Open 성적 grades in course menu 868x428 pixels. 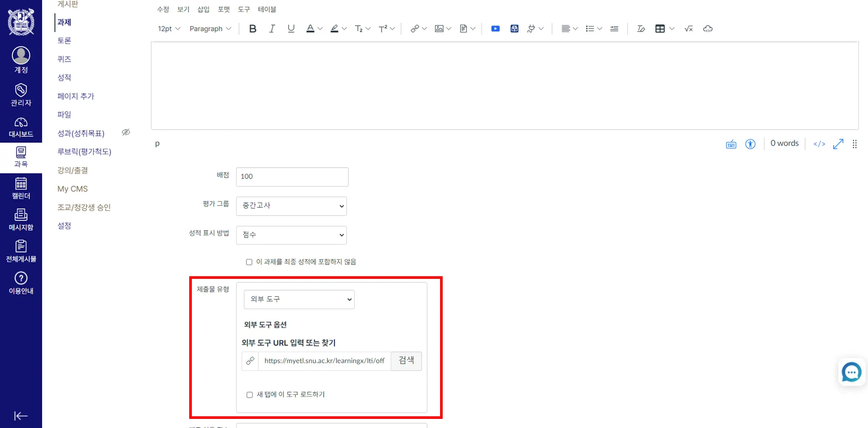click(x=64, y=78)
